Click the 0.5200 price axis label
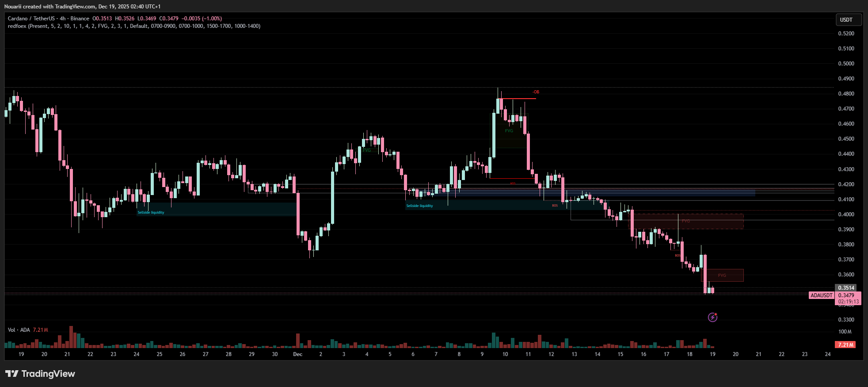 click(x=846, y=34)
